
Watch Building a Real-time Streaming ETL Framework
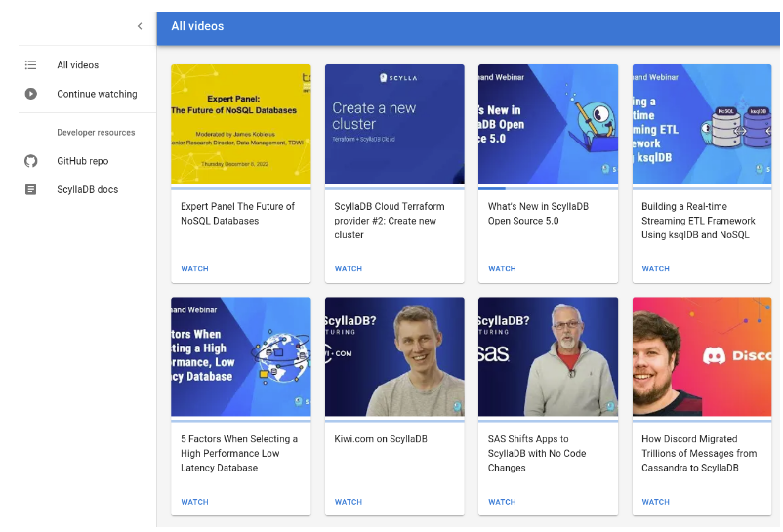tap(655, 269)
